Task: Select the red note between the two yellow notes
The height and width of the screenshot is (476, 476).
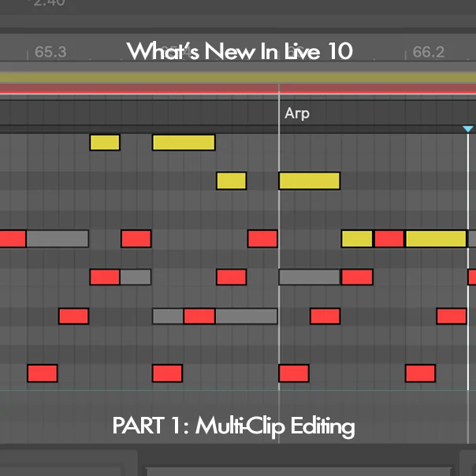Action: (x=389, y=239)
